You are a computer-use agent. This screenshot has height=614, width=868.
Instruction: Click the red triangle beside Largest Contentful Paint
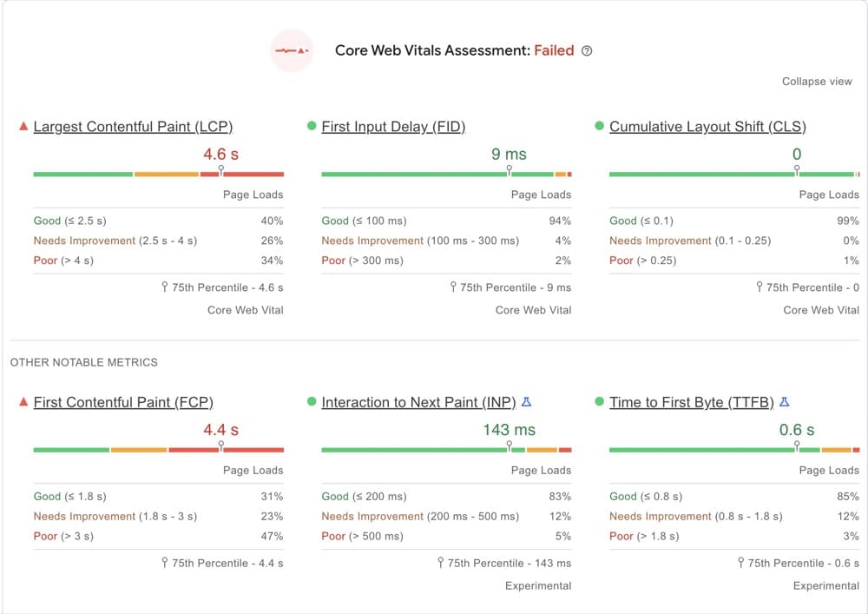click(x=23, y=127)
